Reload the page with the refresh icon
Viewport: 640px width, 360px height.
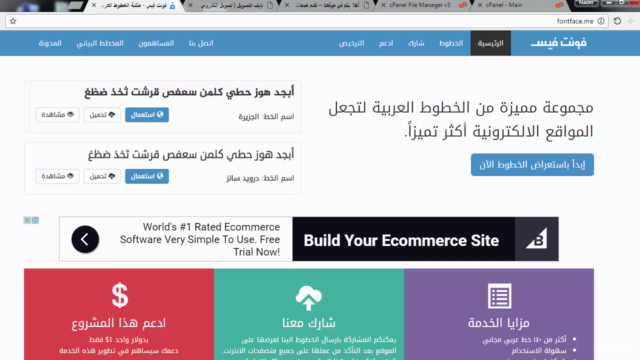click(x=617, y=21)
